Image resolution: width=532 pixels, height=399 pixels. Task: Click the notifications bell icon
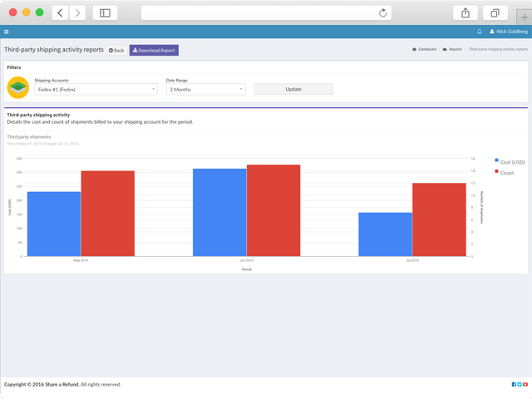click(480, 32)
